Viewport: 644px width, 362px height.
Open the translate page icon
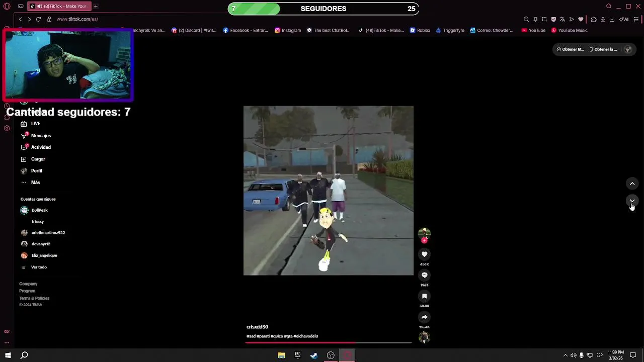click(562, 19)
